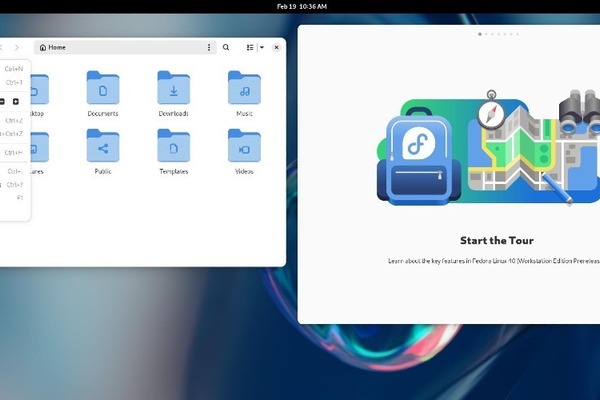The image size is (600, 400).
Task: Click the search icon in Files
Action: point(226,47)
